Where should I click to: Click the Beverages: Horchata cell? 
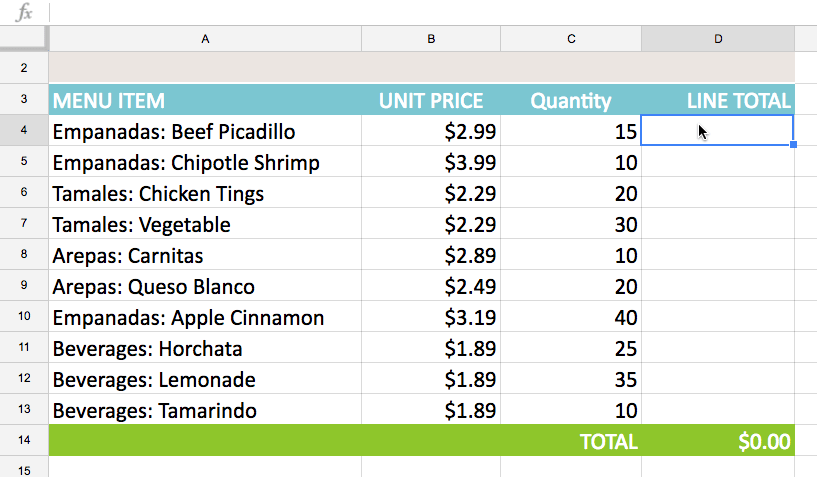coord(205,349)
